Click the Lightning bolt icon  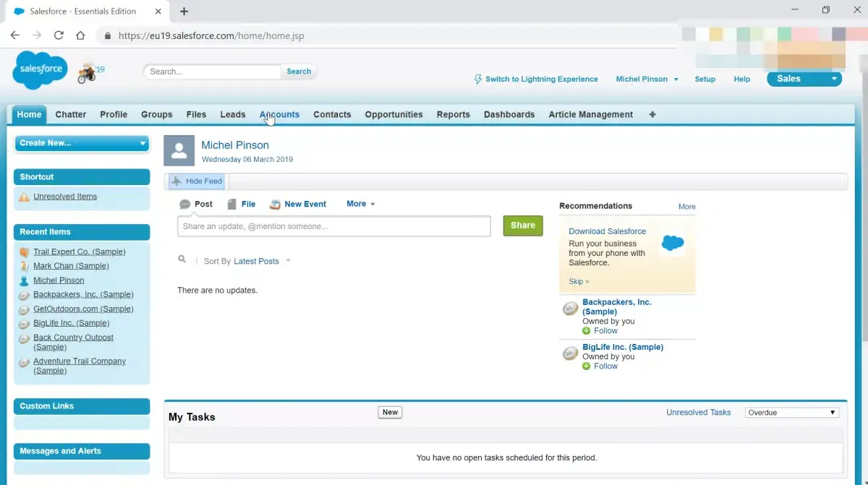pyautogui.click(x=477, y=79)
